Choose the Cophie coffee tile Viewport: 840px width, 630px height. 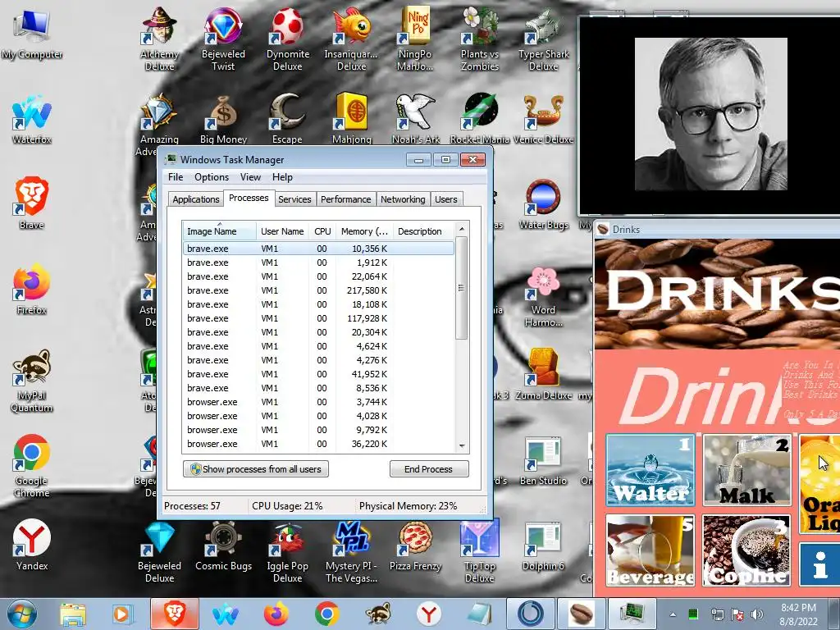[746, 550]
